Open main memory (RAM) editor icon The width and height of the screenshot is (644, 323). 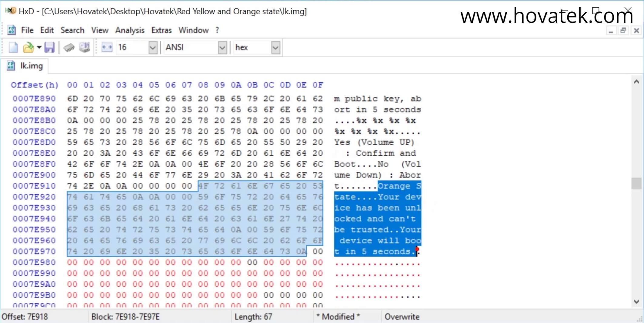pos(69,47)
